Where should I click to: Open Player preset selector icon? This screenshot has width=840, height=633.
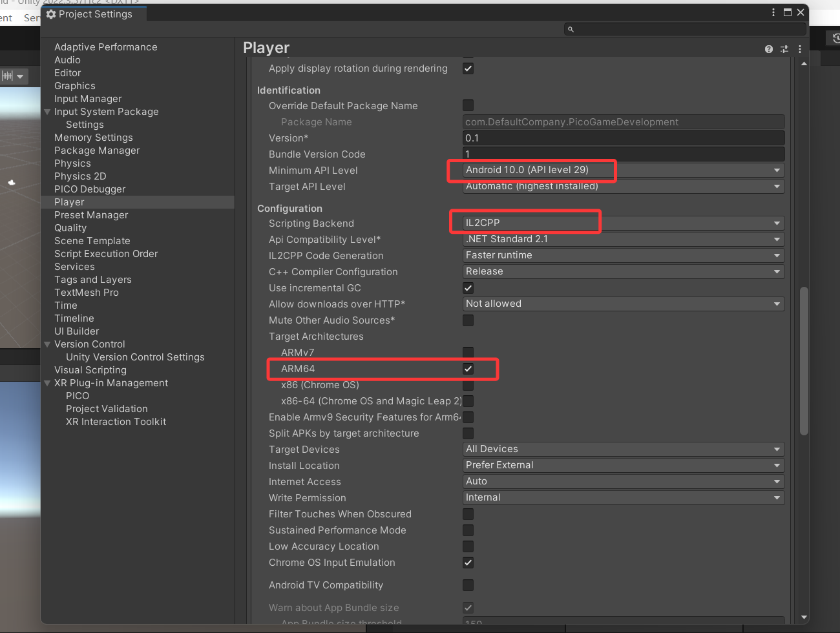tap(784, 49)
